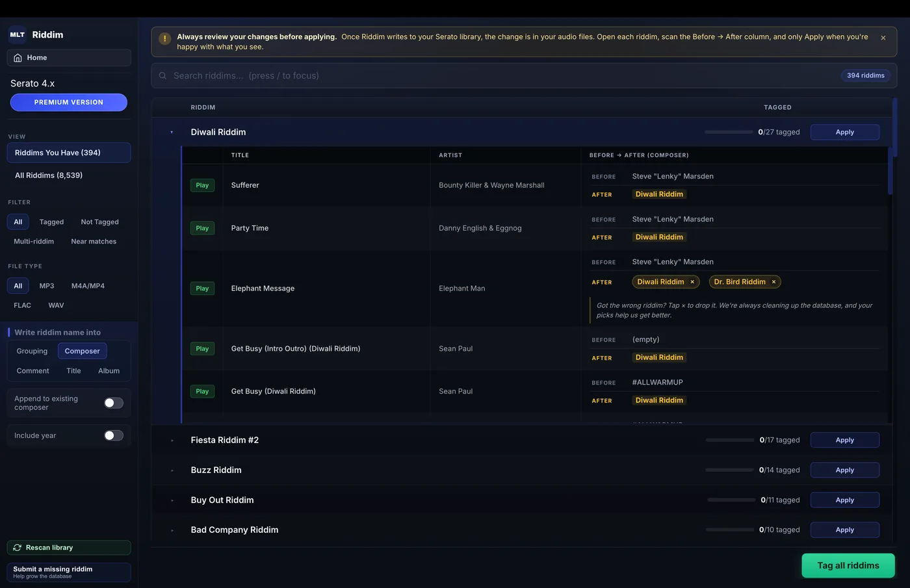
Task: Click the Serato 4.x label
Action: coord(32,83)
